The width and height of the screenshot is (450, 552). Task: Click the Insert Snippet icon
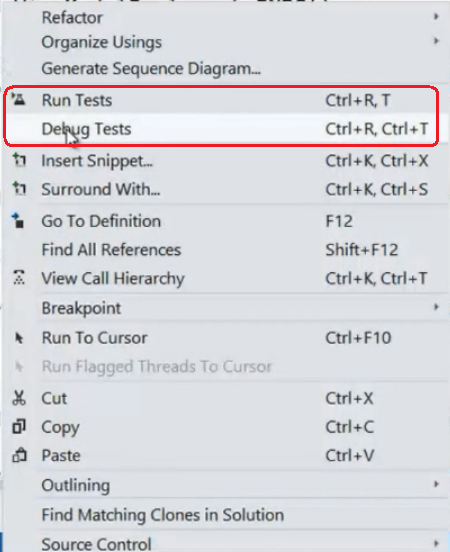click(x=19, y=160)
